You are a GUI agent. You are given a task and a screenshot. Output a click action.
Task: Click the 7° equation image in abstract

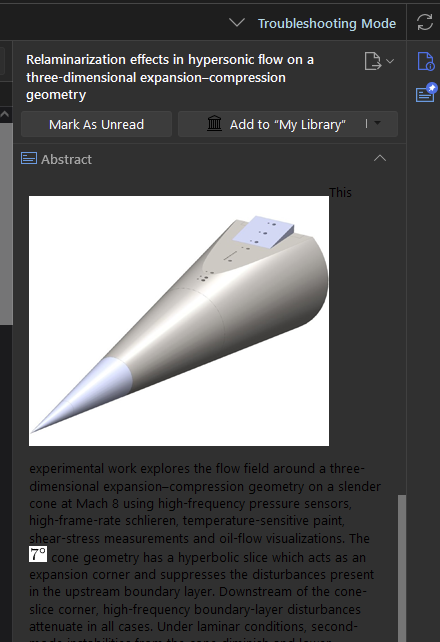(x=38, y=554)
